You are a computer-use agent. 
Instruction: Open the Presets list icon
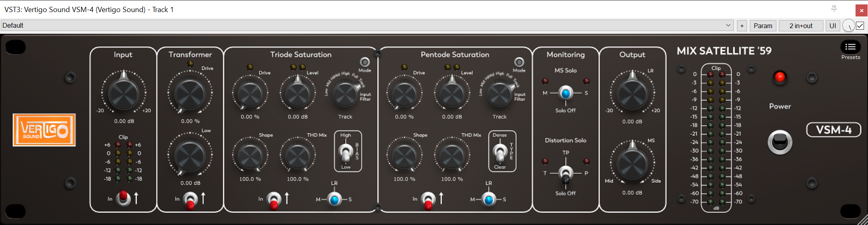click(850, 47)
